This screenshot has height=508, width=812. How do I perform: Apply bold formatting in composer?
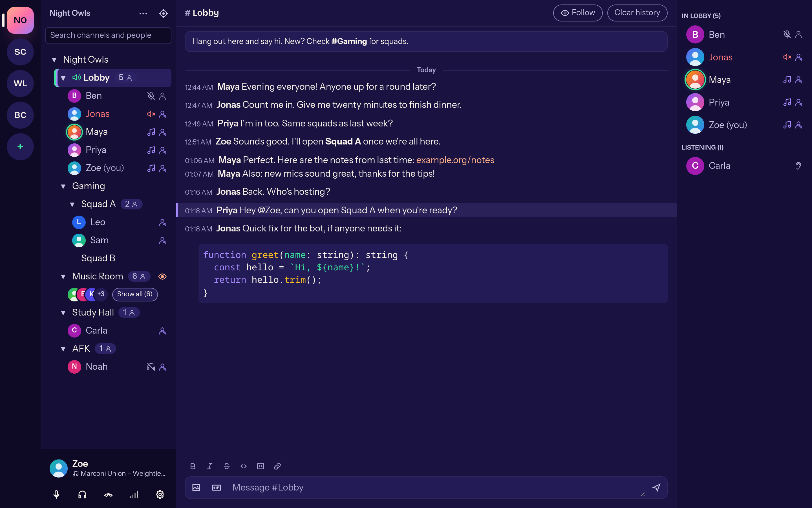pos(193,466)
